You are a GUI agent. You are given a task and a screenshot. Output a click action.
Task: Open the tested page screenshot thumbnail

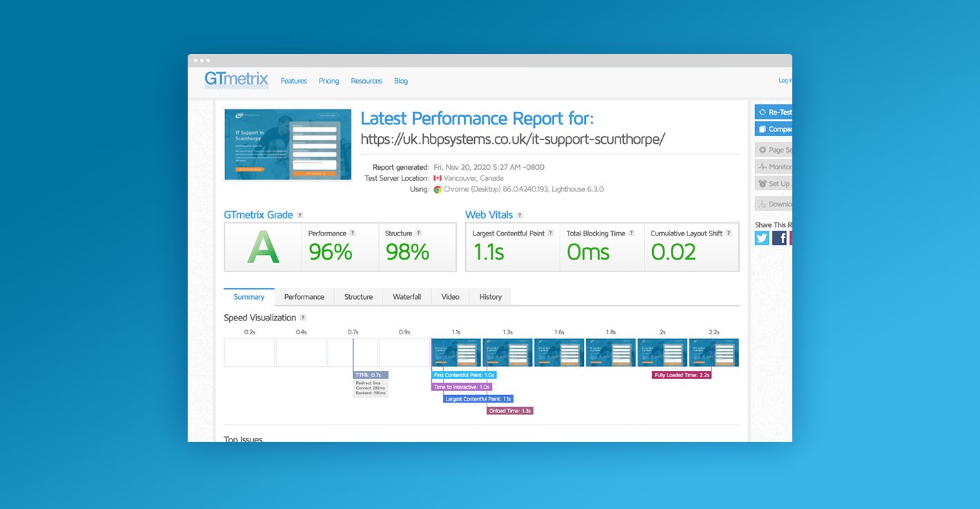pos(288,144)
